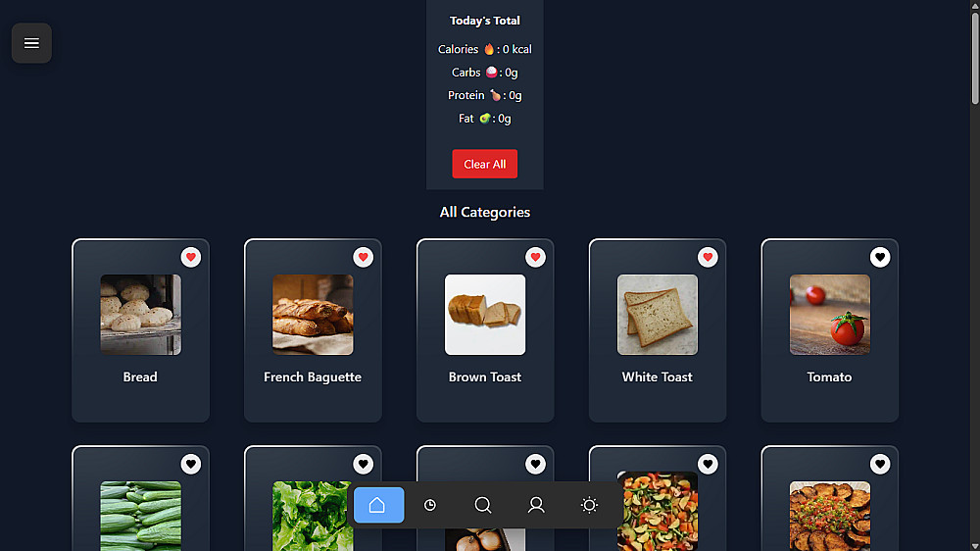The image size is (980, 551).
Task: Favorite the cucumber card heart
Action: [191, 464]
